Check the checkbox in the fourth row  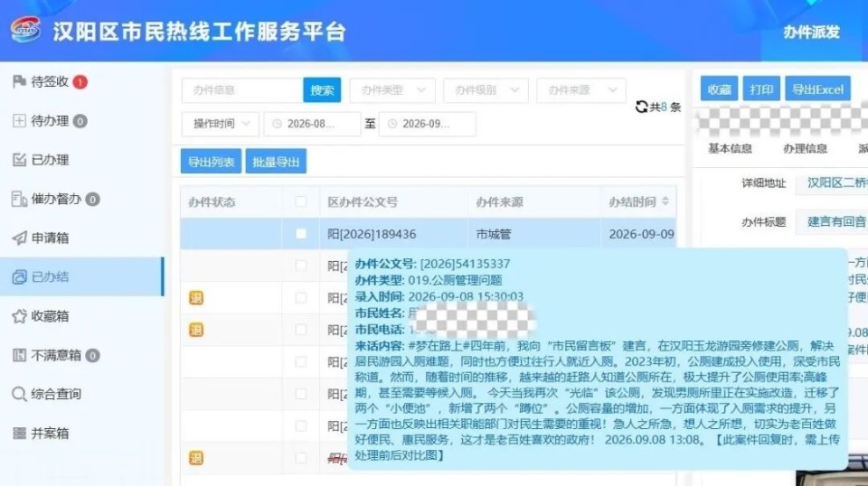pyautogui.click(x=300, y=330)
